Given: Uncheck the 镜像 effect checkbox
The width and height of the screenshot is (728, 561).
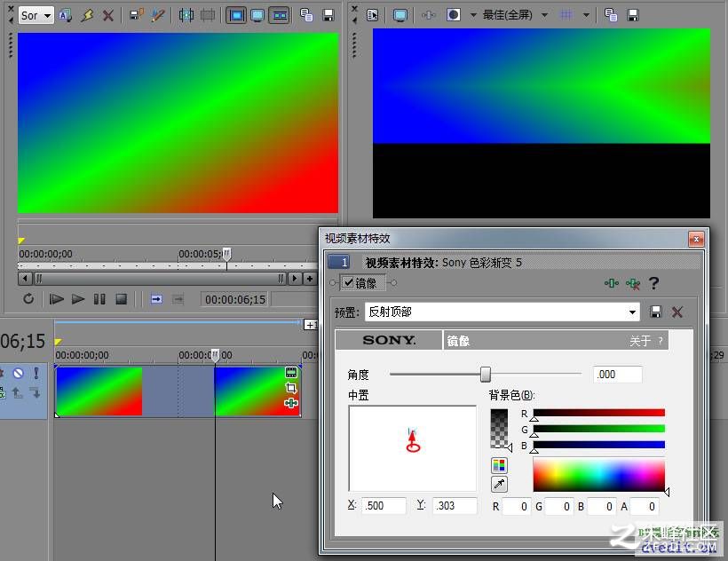Looking at the screenshot, I should point(349,282).
